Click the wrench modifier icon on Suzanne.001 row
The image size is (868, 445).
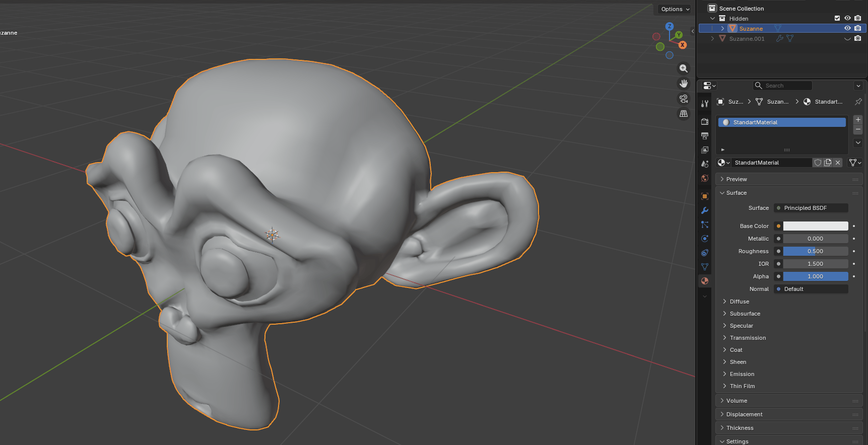(x=780, y=39)
